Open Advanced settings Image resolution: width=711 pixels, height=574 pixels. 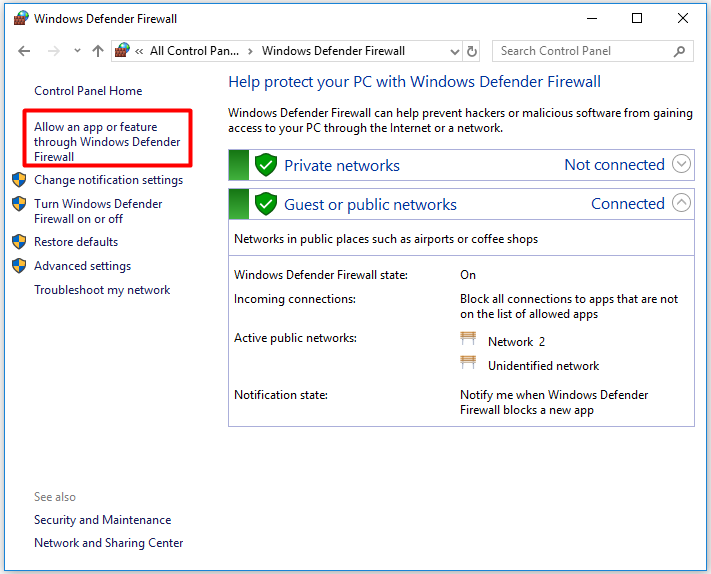pyautogui.click(x=82, y=266)
